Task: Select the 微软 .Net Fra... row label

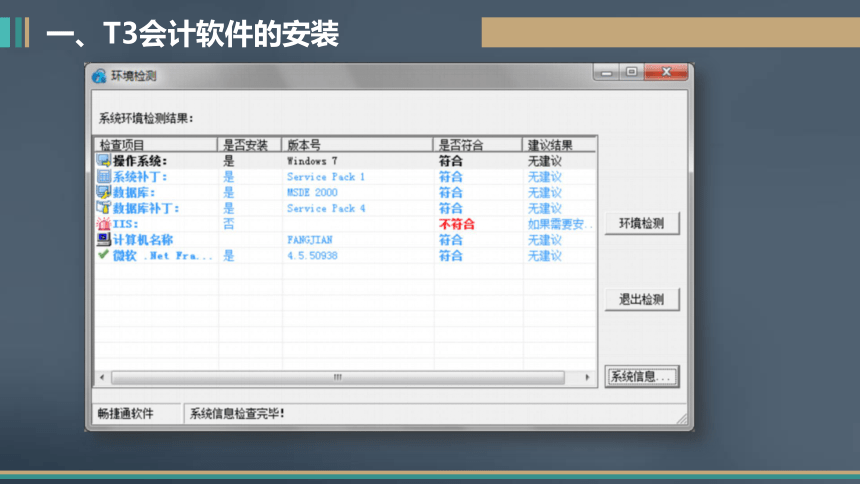Action: click(162, 256)
